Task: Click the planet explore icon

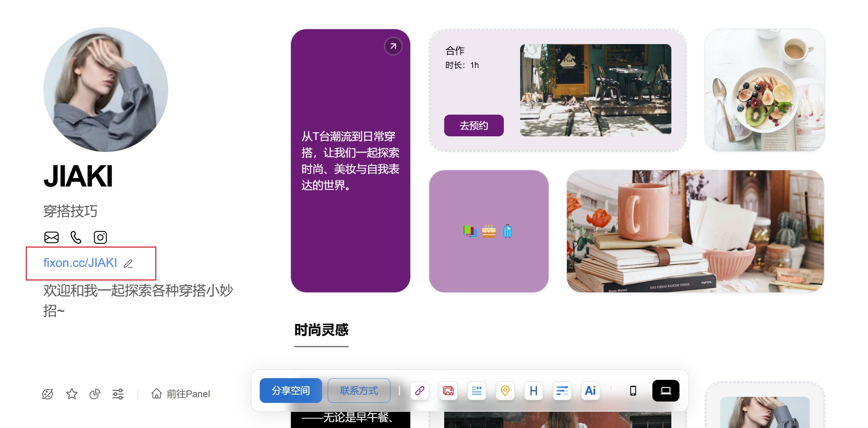Action: [x=47, y=394]
